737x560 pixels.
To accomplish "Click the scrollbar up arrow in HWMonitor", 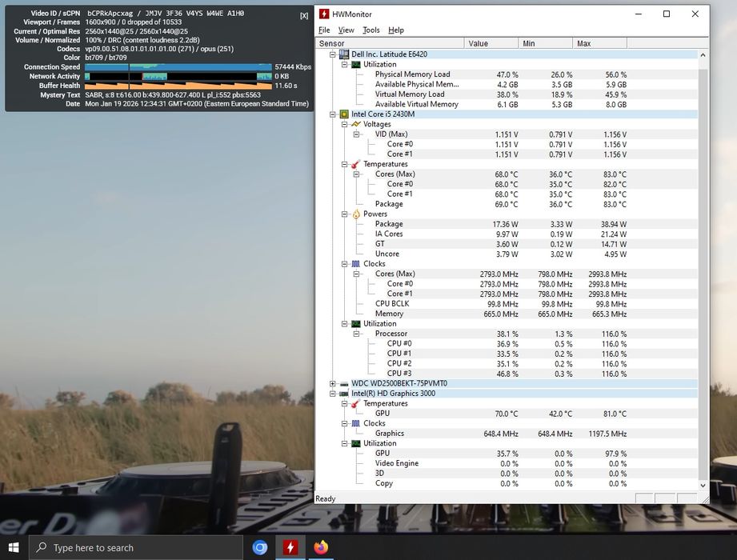I will [703, 55].
